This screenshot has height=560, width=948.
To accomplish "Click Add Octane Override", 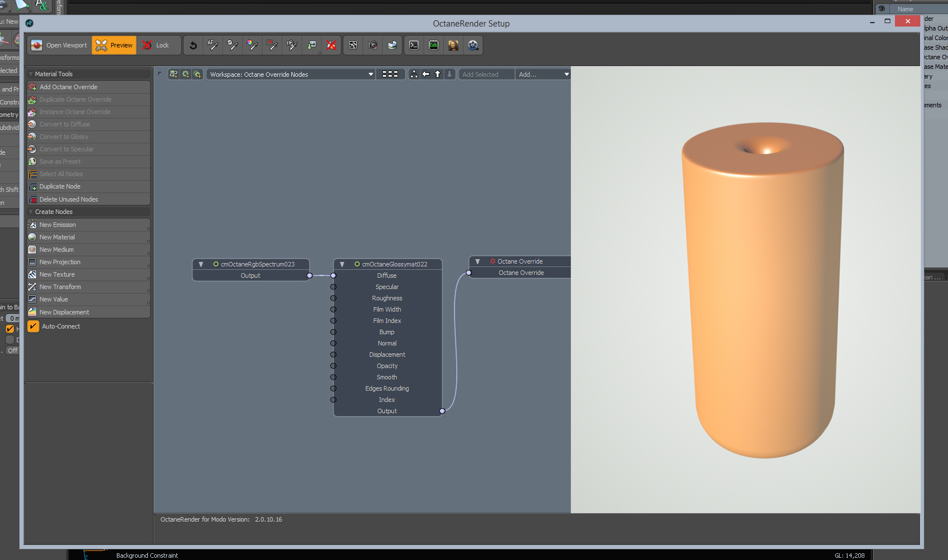I will click(x=68, y=87).
